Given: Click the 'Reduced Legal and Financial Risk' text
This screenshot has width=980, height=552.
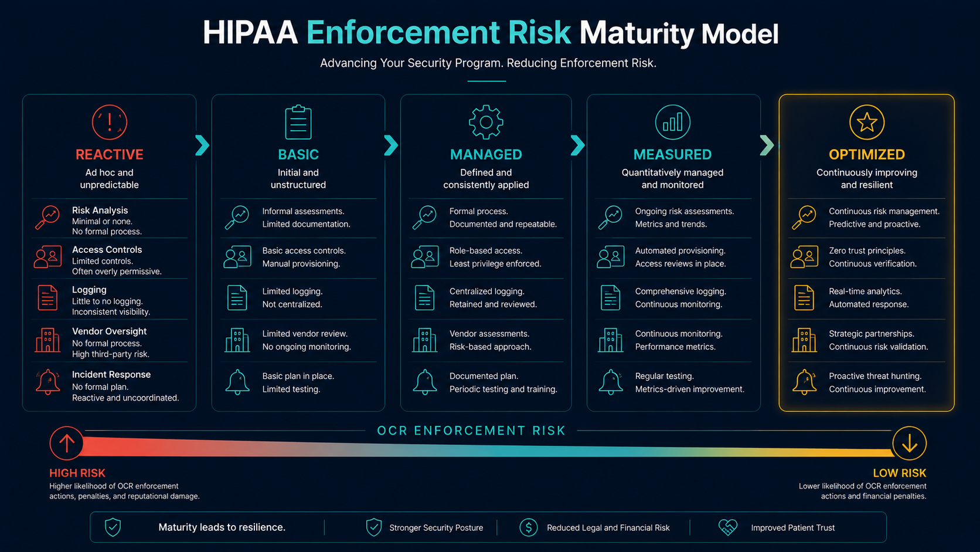Looking at the screenshot, I should coord(608,527).
